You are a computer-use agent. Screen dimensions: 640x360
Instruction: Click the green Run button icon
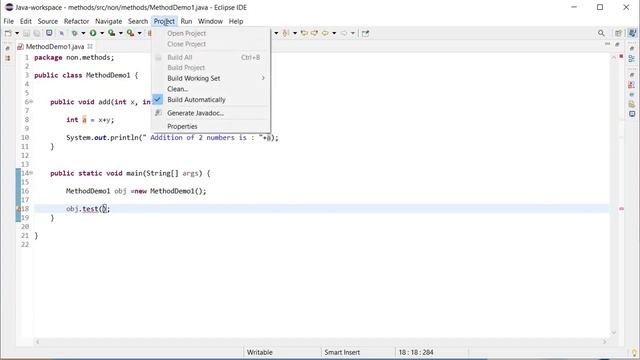tap(93, 33)
